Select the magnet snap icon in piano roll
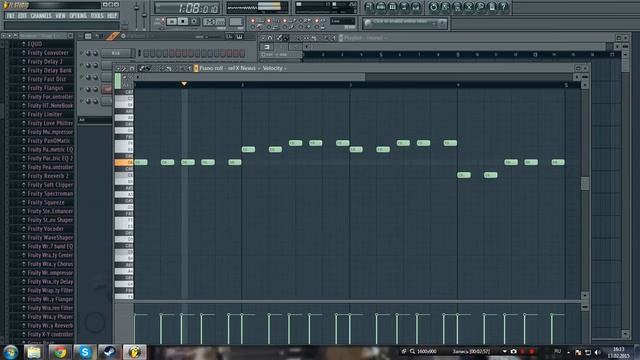The width and height of the screenshot is (640, 360). (132, 68)
